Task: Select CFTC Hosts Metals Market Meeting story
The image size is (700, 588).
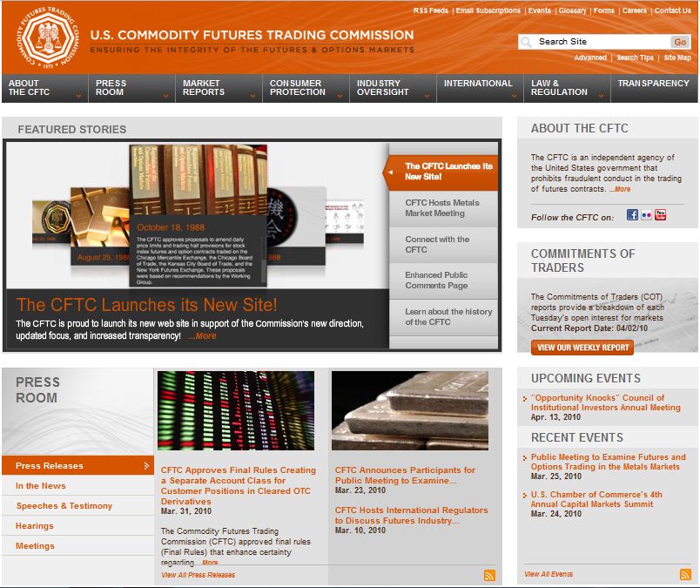Action: tap(442, 208)
